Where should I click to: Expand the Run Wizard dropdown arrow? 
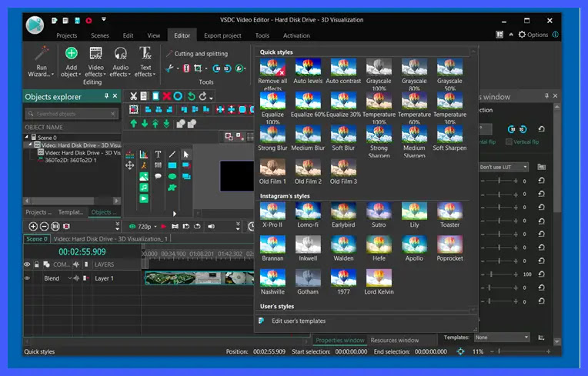coord(52,75)
